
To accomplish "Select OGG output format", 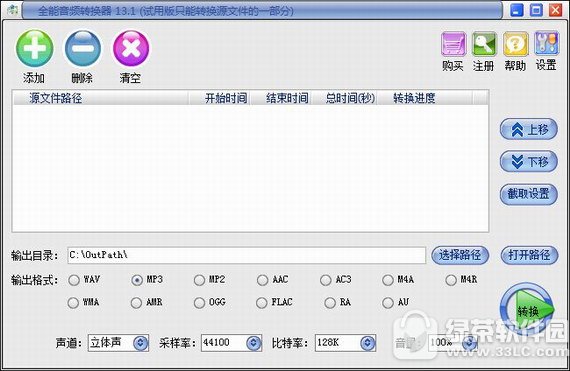I will (x=199, y=303).
